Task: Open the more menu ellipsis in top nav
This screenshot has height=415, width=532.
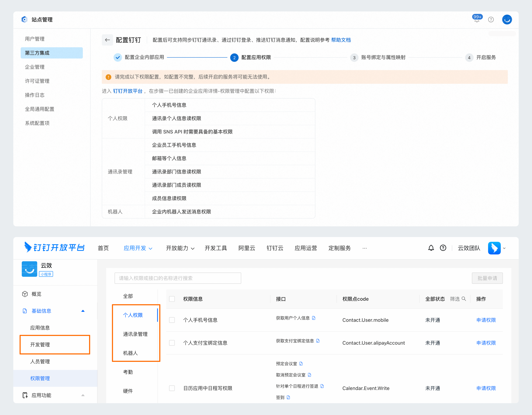Action: pos(364,248)
